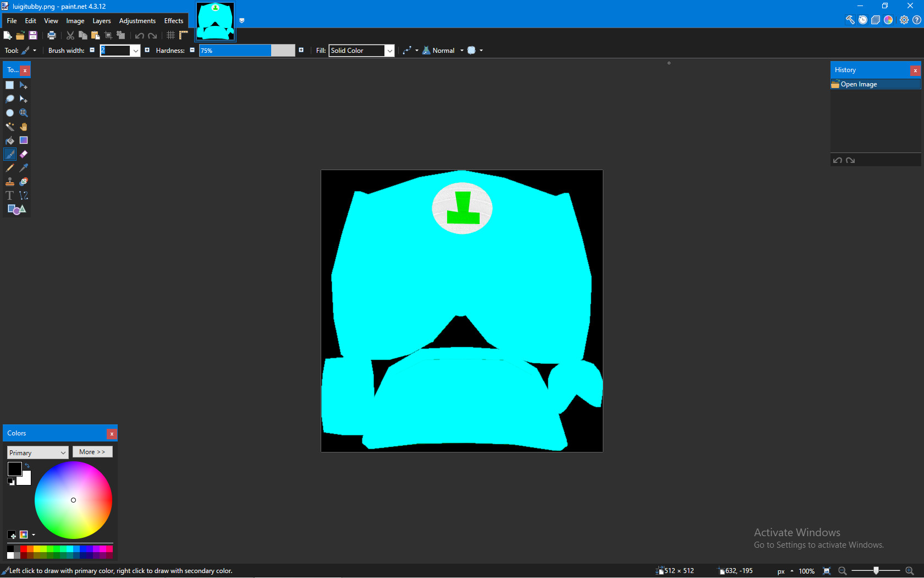Change units using the px selector

(784, 571)
